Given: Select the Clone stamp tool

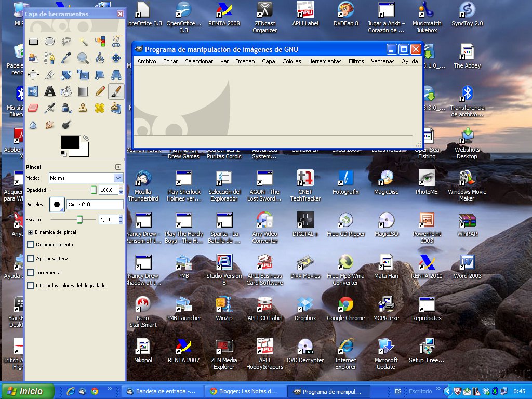Looking at the screenshot, I should tap(83, 108).
